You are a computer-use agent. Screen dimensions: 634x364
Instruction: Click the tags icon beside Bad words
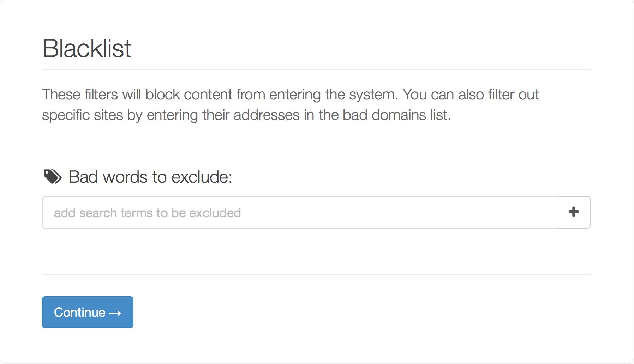(x=52, y=177)
